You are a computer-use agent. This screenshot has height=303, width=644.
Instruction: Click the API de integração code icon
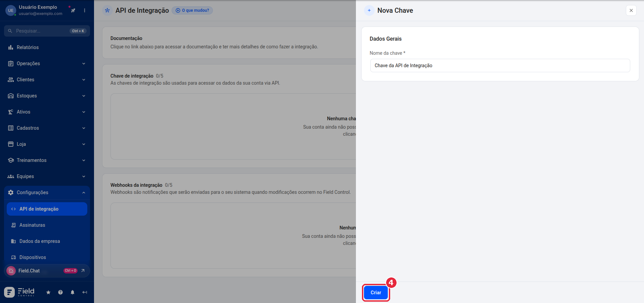(x=13, y=209)
